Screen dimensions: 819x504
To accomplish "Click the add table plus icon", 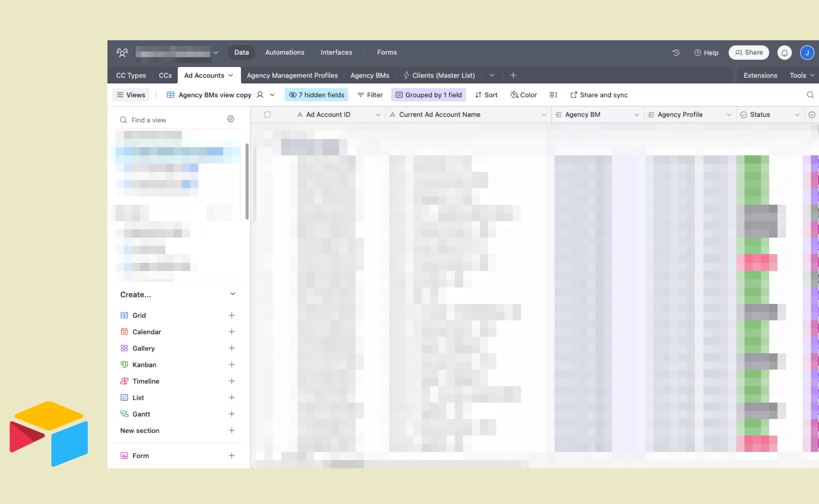I will click(513, 75).
